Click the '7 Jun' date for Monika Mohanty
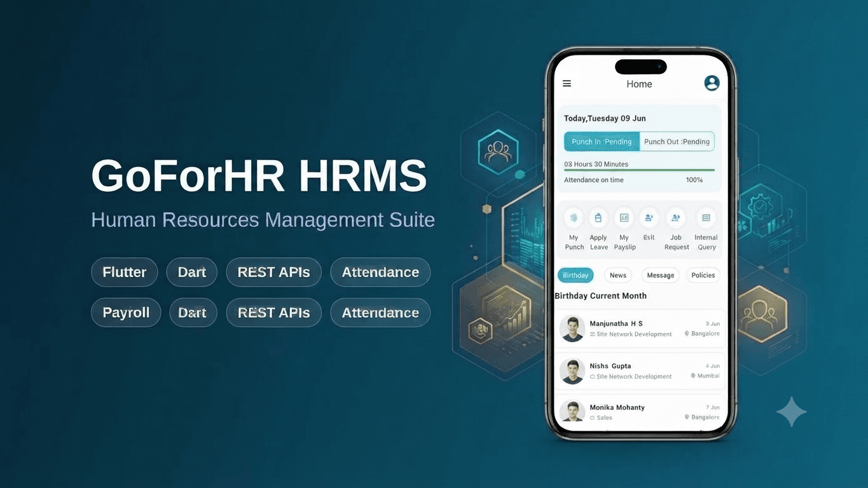The height and width of the screenshot is (488, 868). point(713,407)
